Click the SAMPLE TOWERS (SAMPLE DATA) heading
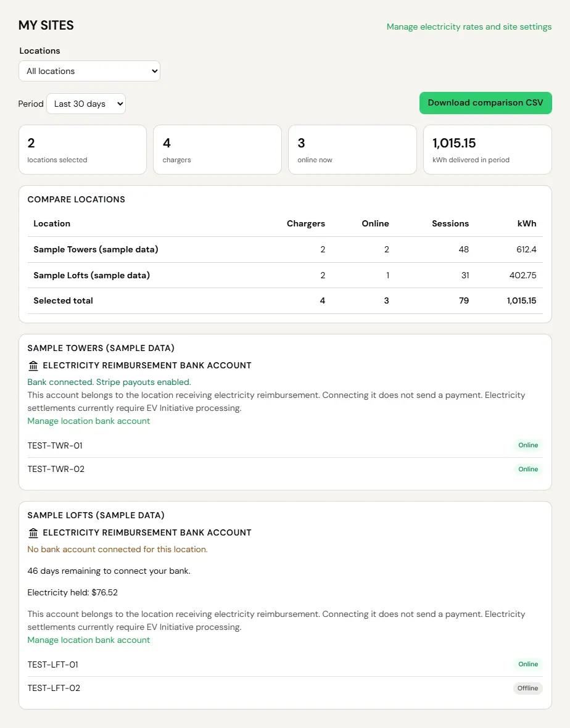The image size is (570, 728). (x=101, y=348)
